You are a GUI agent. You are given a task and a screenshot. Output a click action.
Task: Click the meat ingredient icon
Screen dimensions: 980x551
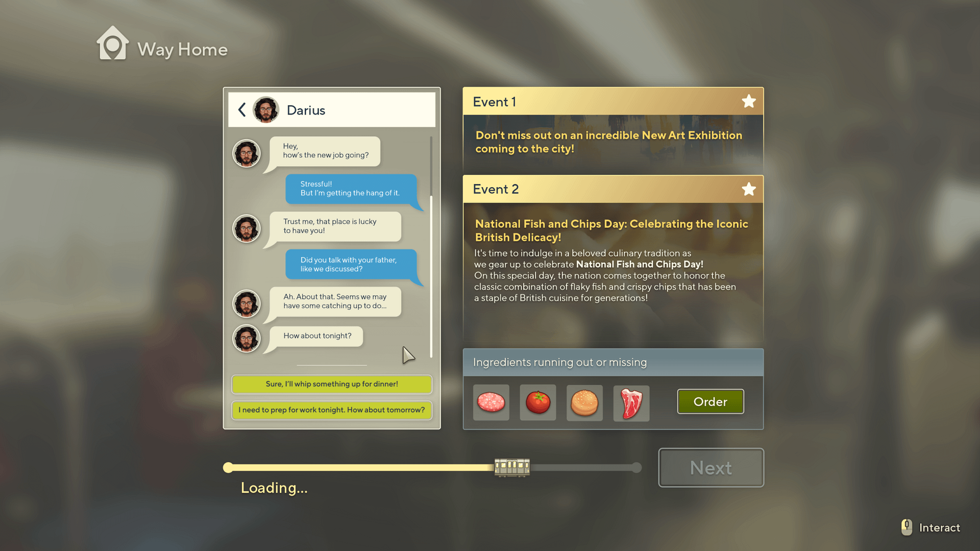tap(631, 401)
